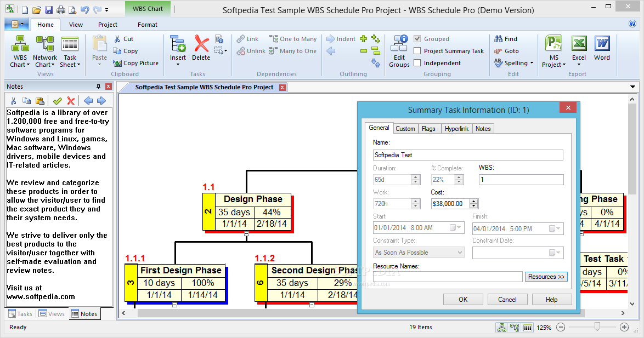This screenshot has width=644, height=338.
Task: Click the green checkmark in Notes toolbar
Action: pos(58,100)
